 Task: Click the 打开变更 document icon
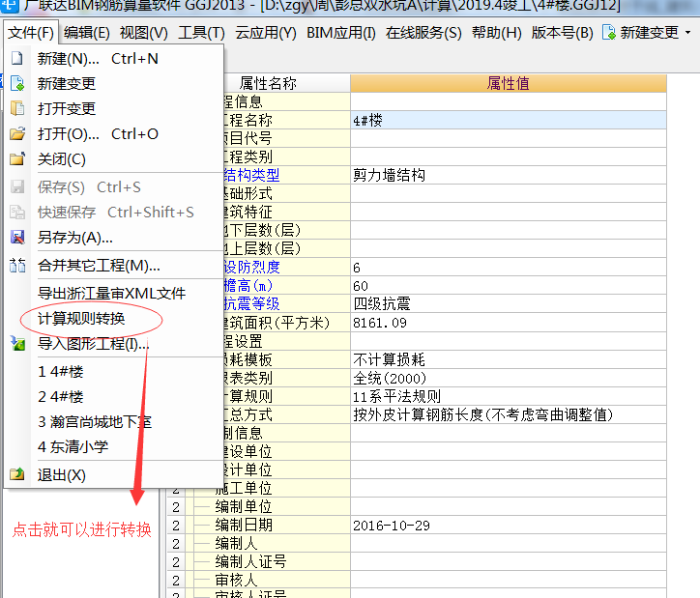pos(17,108)
